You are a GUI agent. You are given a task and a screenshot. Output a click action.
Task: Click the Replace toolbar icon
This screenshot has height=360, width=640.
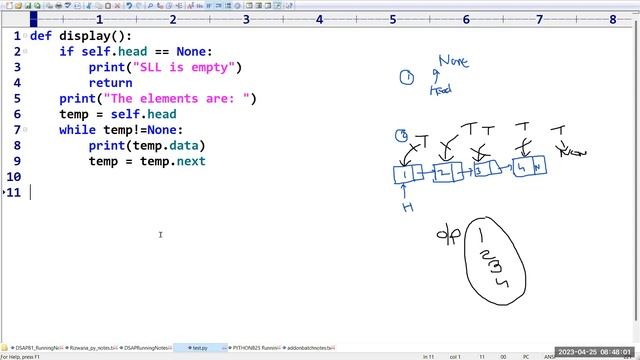pos(160,6)
